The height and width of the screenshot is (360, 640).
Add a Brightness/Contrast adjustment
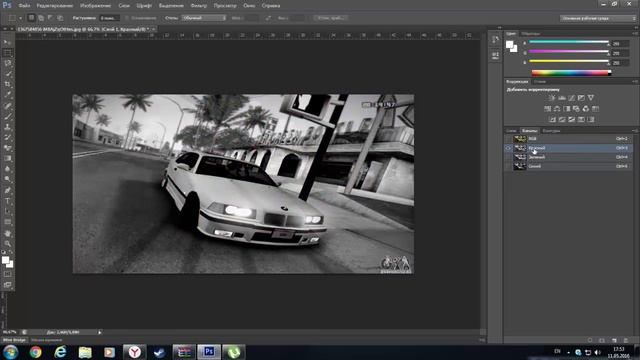pyautogui.click(x=552, y=98)
